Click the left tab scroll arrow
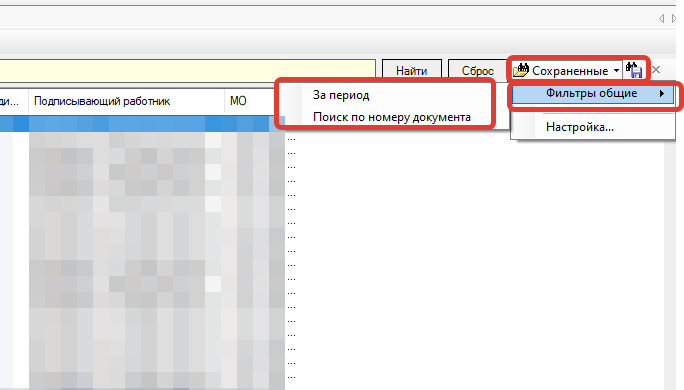The width and height of the screenshot is (684, 390). [661, 18]
